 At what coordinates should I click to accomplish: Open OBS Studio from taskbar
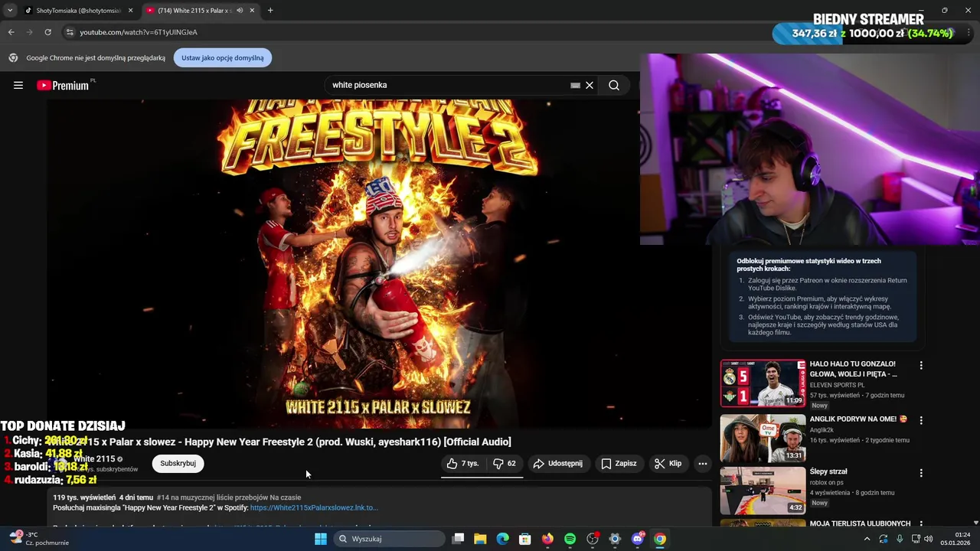(593, 539)
